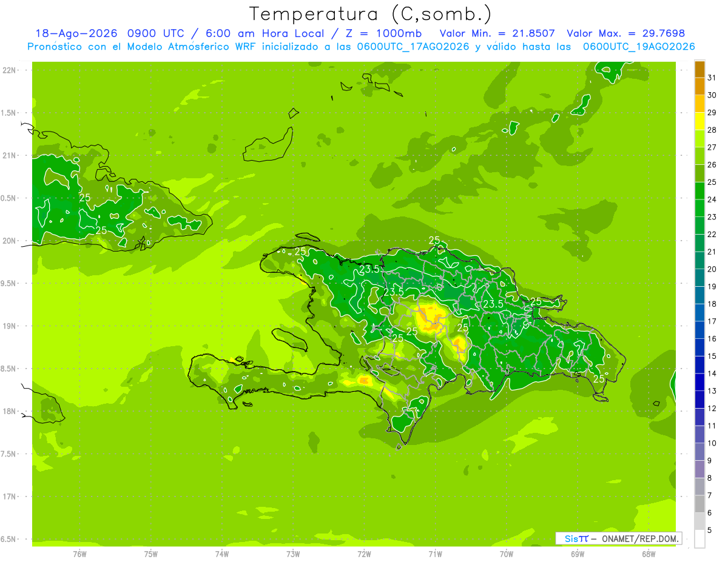Click the '20N' latitude axis label
The height and width of the screenshot is (562, 728).
[8, 241]
